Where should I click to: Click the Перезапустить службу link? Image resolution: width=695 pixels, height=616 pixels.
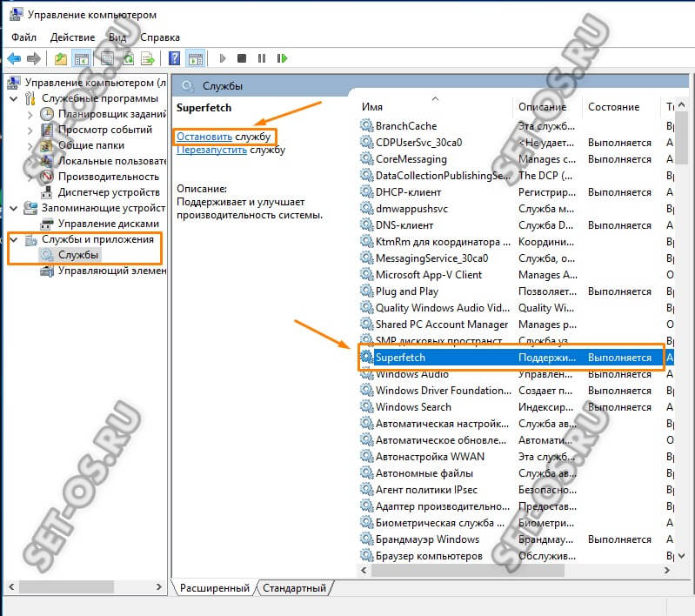point(211,150)
